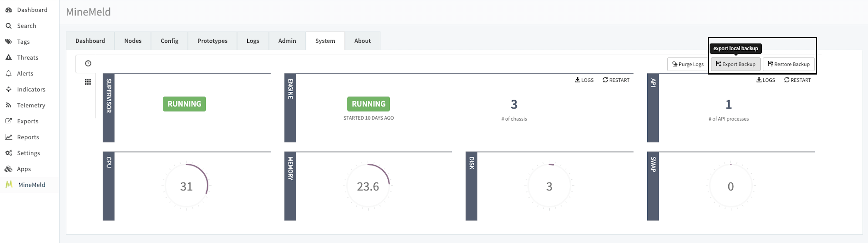Click the grid icon beside Supervisor panel

click(x=88, y=82)
